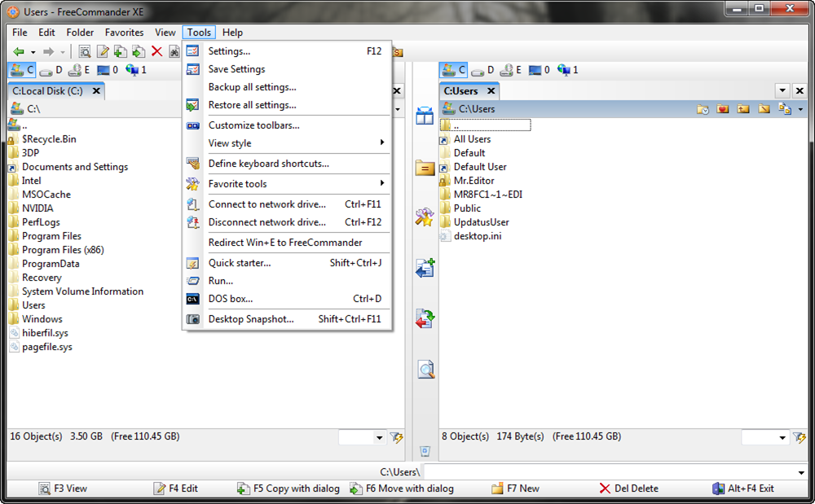The height and width of the screenshot is (504, 815).
Task: Choose Define keyboard shortcuts...
Action: 287,164
